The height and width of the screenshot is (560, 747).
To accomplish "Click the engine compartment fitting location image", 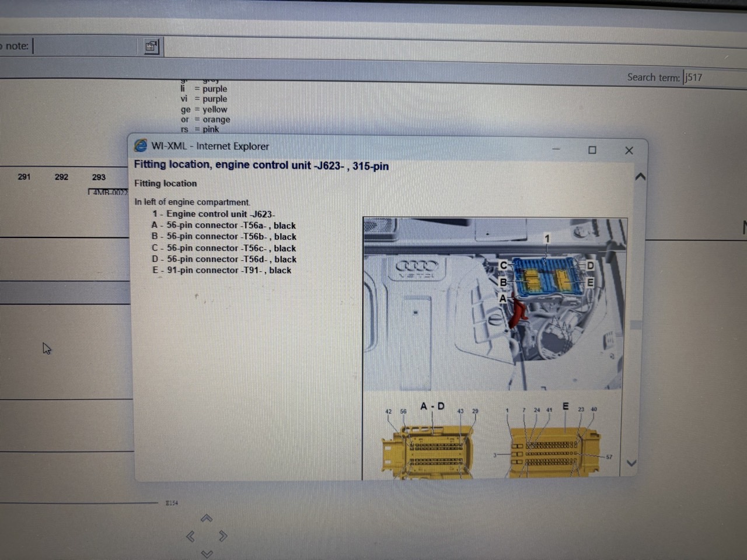I will pyautogui.click(x=495, y=304).
